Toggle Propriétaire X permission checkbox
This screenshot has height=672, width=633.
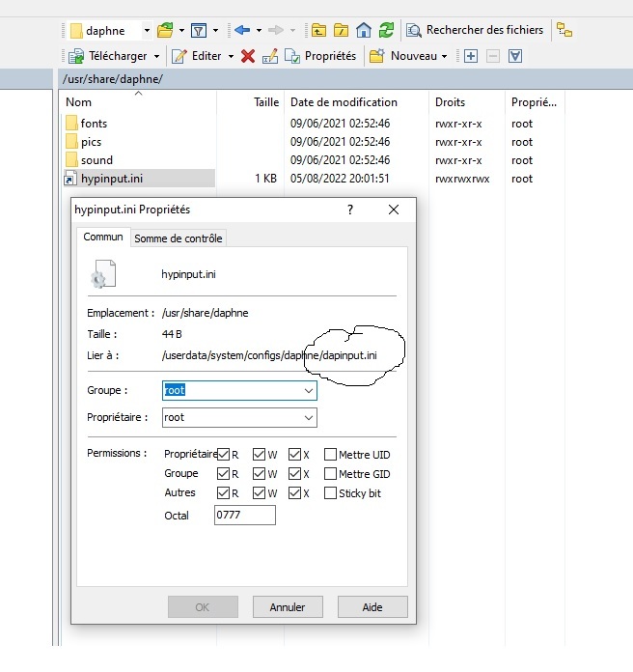294,455
